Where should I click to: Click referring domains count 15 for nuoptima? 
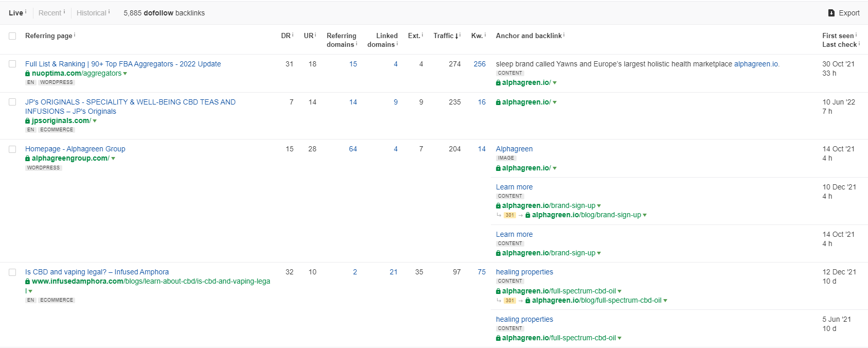[353, 64]
